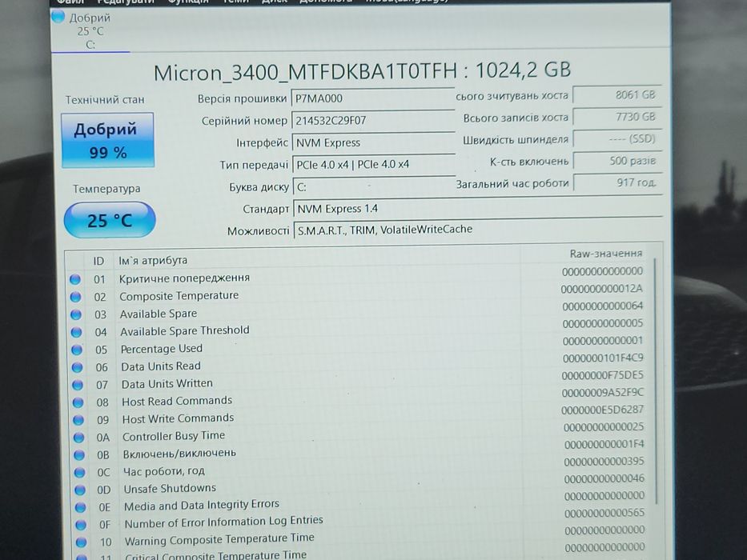The image size is (747, 560).
Task: Click the 25 °C temperature indicator button
Action: click(110, 220)
